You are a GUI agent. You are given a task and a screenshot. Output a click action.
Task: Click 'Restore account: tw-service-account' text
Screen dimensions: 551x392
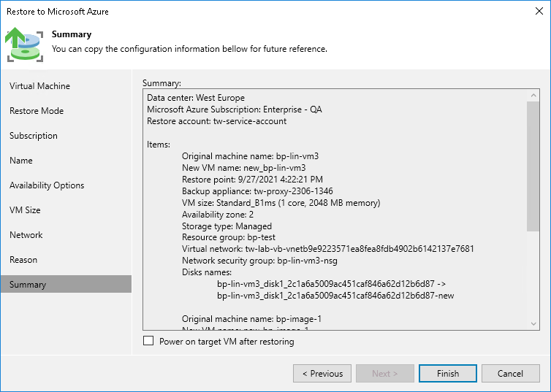click(216, 121)
